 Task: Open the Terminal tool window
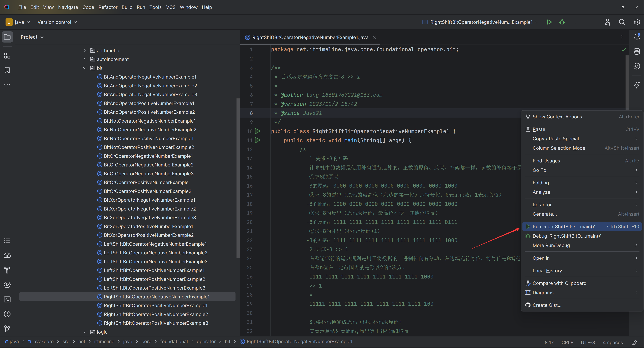pos(7,299)
